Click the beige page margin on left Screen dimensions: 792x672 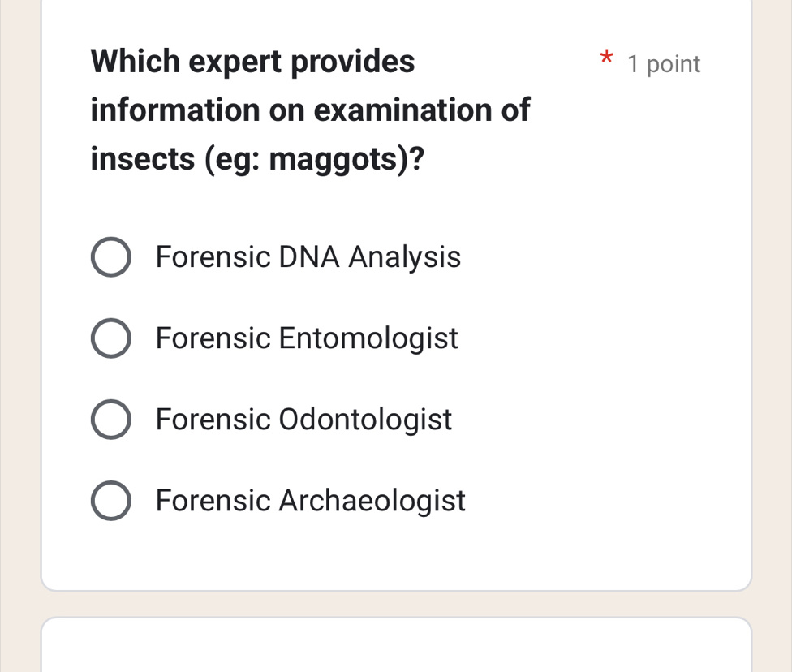(x=19, y=325)
